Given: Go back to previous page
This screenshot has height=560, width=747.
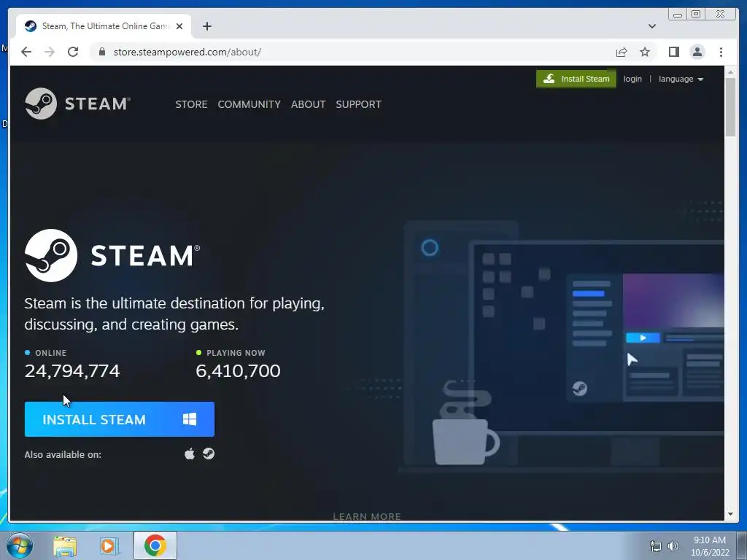Looking at the screenshot, I should coord(26,52).
